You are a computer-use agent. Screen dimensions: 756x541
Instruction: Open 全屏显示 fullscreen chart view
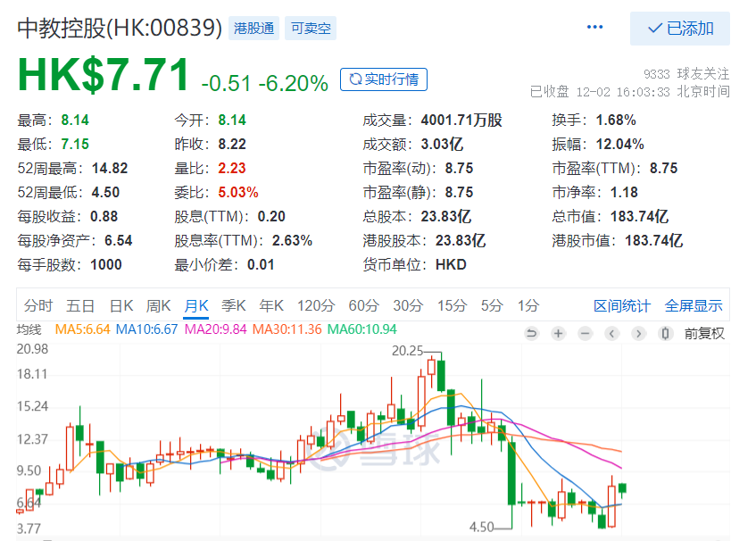point(694,305)
